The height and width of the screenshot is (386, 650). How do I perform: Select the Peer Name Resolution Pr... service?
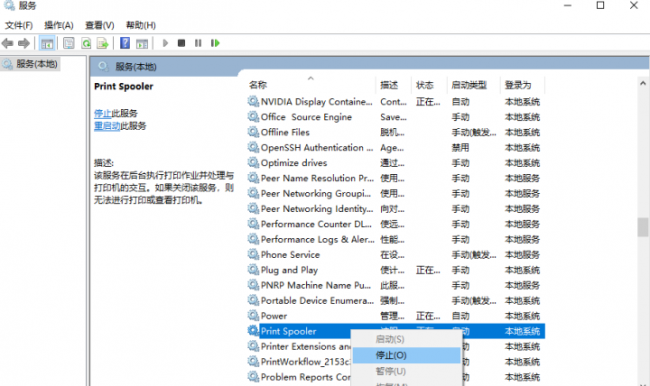coord(317,178)
